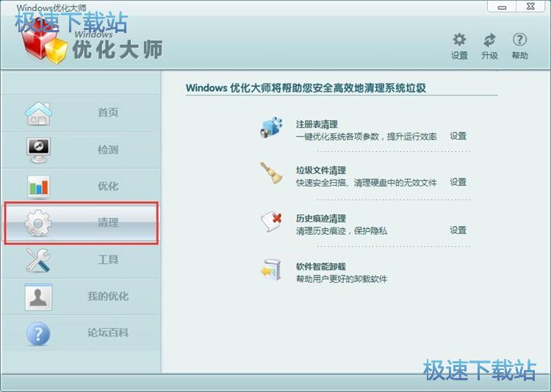
Task: Minimize the Windows优化大师 window
Action: click(x=503, y=7)
